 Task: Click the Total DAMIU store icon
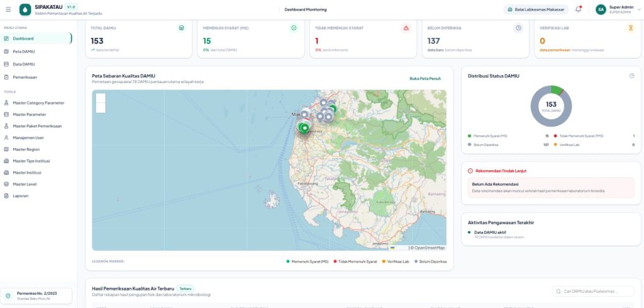coord(181,28)
